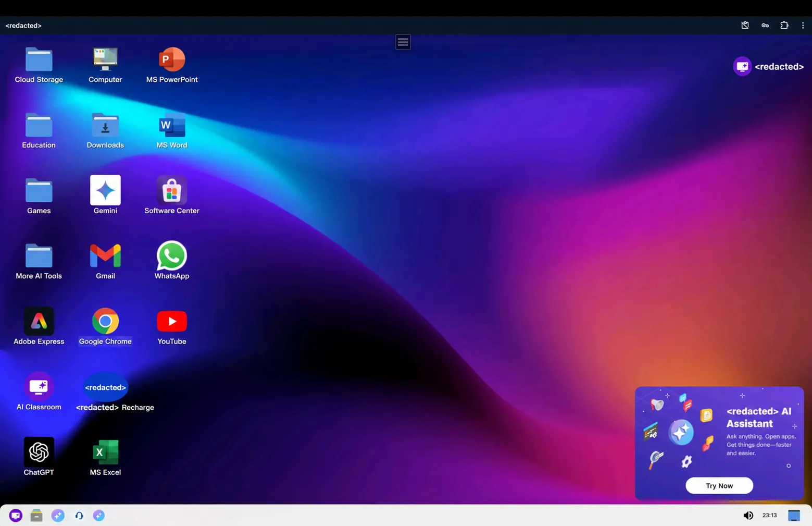
Task: Click the purple monitor logo at top right
Action: [x=742, y=66]
